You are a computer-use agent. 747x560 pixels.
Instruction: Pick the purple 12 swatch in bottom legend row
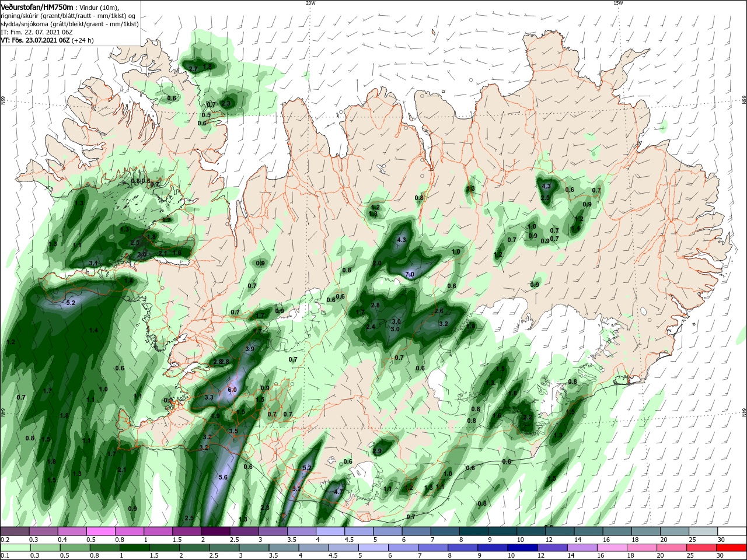pyautogui.click(x=551, y=548)
